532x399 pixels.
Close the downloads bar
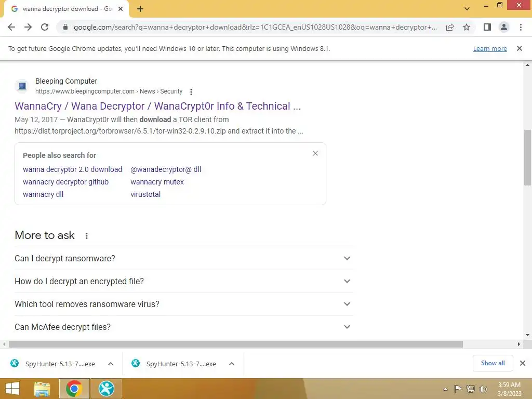[x=523, y=363]
